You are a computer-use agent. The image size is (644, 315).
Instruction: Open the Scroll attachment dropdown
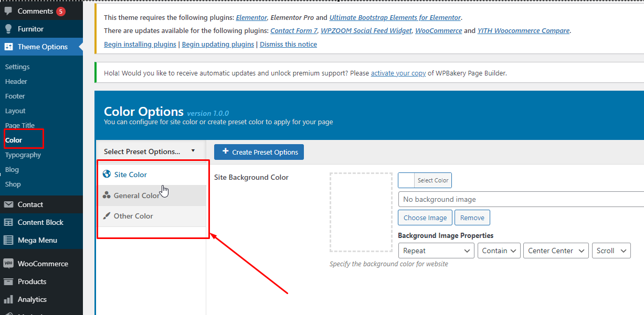tap(611, 251)
